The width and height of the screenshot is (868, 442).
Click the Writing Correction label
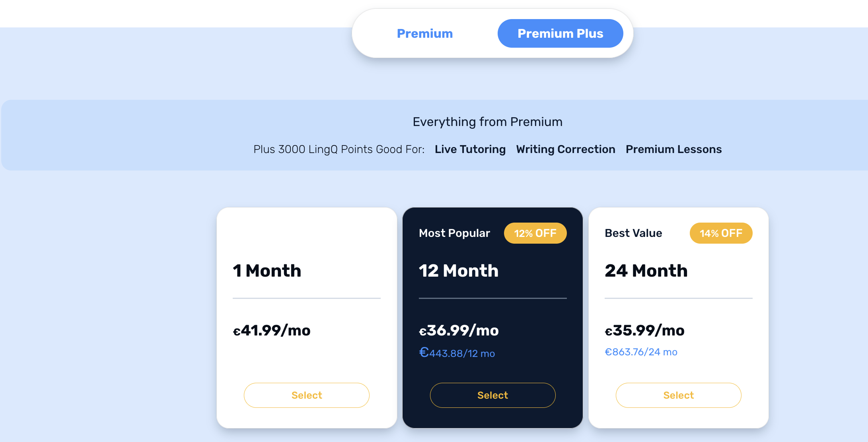click(x=566, y=149)
